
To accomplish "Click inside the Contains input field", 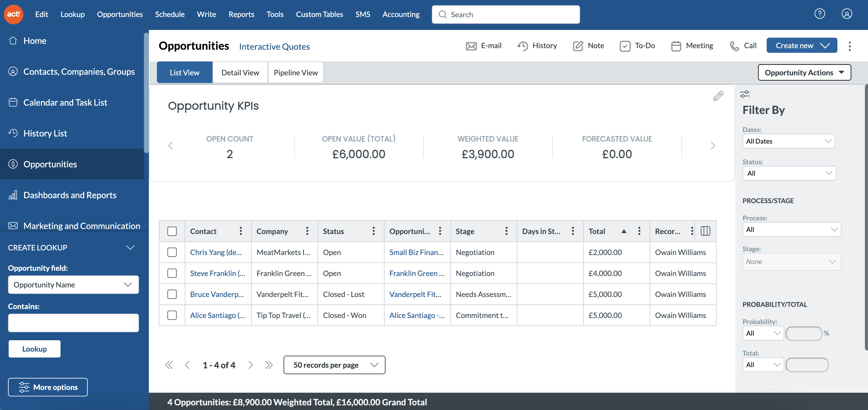I will (x=73, y=323).
